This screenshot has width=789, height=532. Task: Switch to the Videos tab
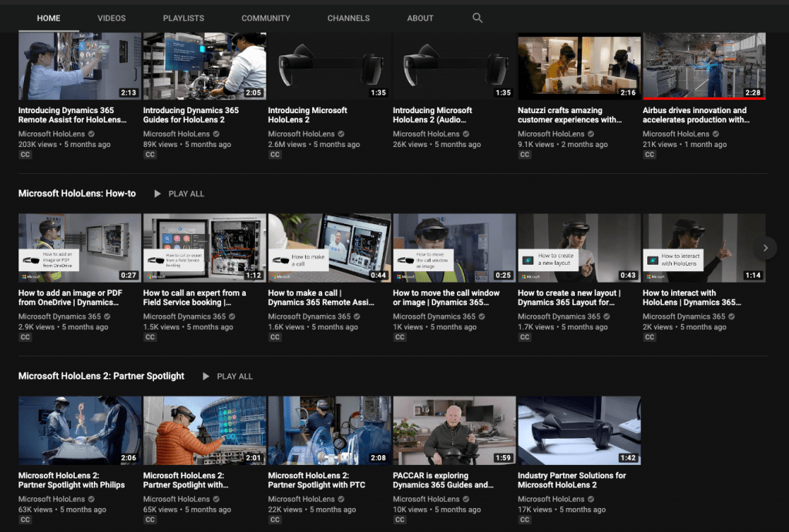pyautogui.click(x=112, y=18)
